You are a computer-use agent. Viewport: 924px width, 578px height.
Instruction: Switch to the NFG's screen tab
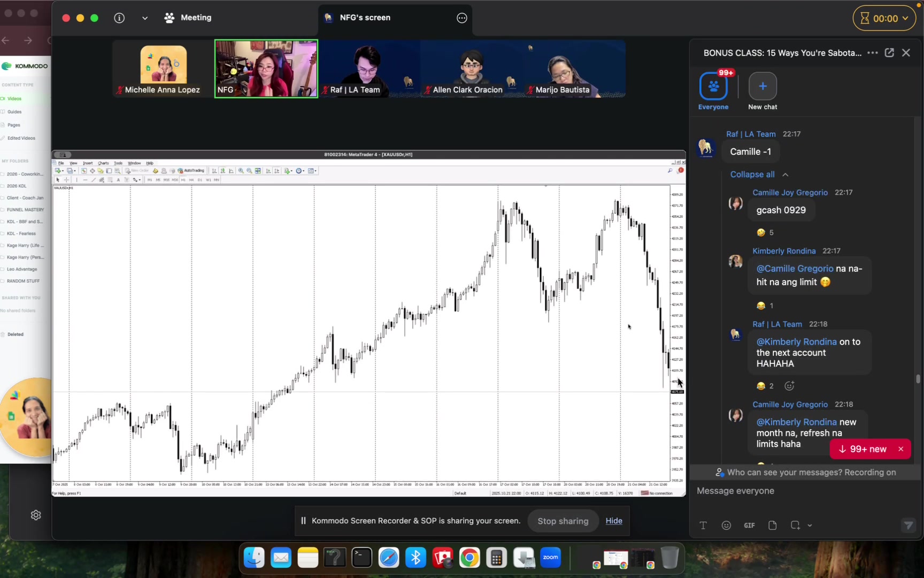[365, 18]
